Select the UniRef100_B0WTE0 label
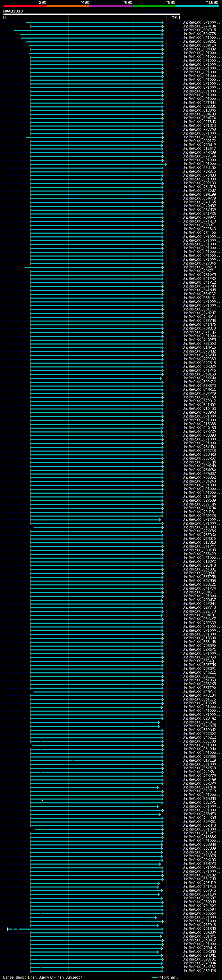222x980 pixels. [x=199, y=45]
